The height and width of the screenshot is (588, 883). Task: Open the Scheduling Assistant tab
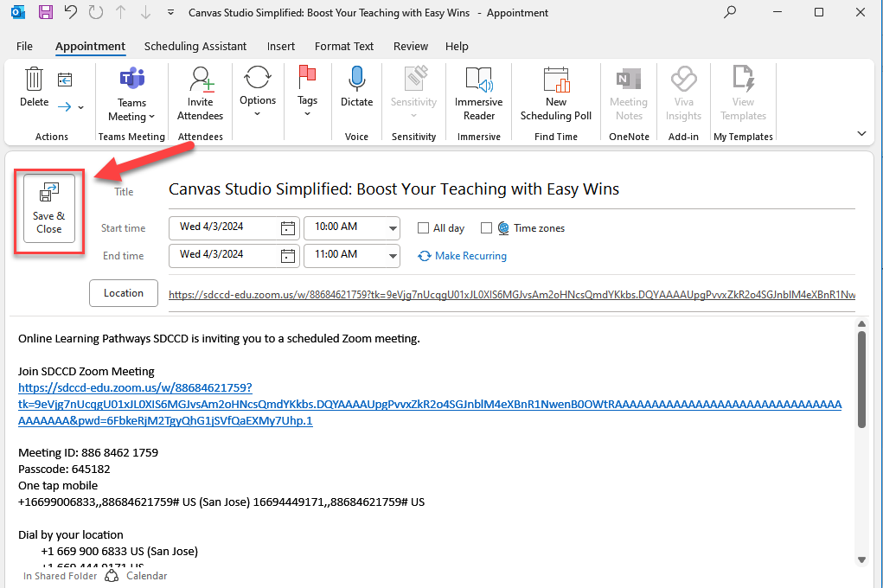(x=195, y=46)
